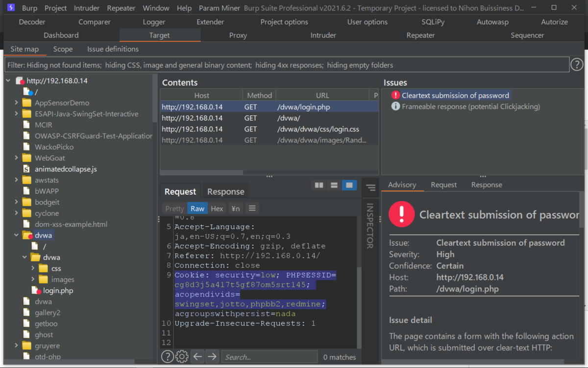Select the /dvwa/login.php contents row

pyautogui.click(x=269, y=106)
